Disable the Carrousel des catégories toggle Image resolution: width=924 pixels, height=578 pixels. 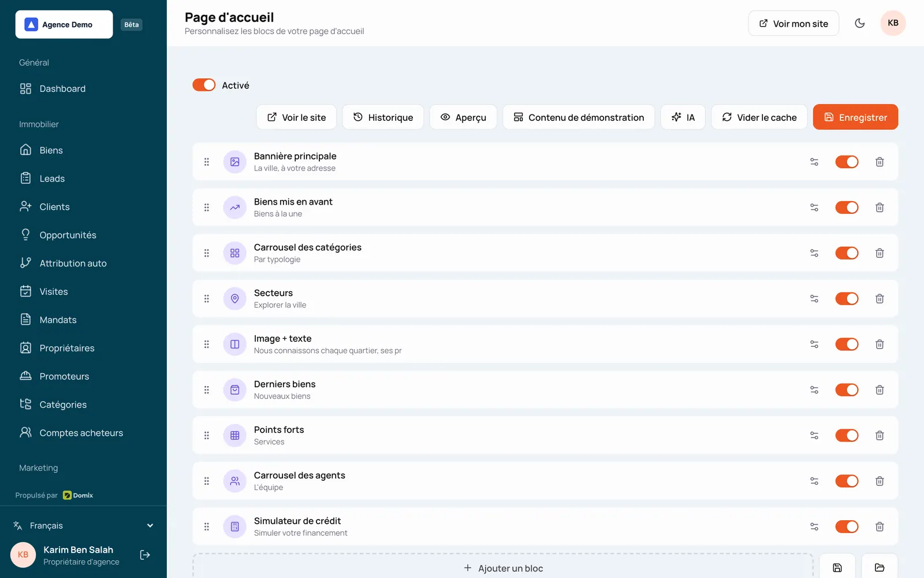tap(847, 253)
